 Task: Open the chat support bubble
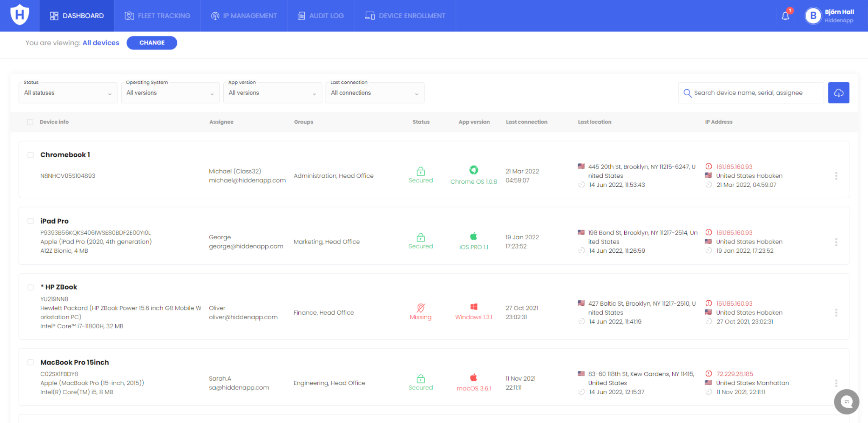click(x=846, y=402)
